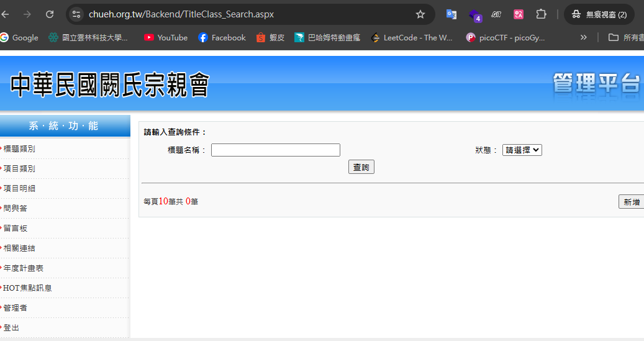Open the Facebook bookmark

[222, 37]
